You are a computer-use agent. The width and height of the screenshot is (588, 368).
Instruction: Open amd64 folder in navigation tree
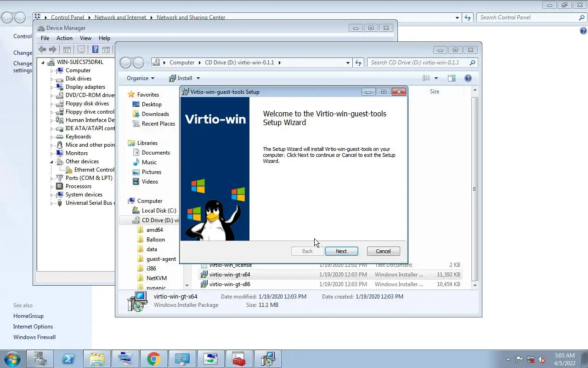pyautogui.click(x=154, y=230)
